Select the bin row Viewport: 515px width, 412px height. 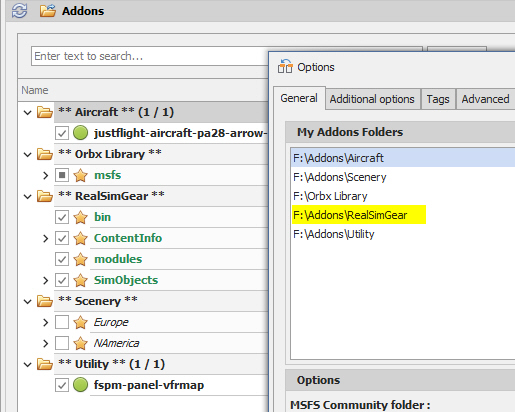179,217
